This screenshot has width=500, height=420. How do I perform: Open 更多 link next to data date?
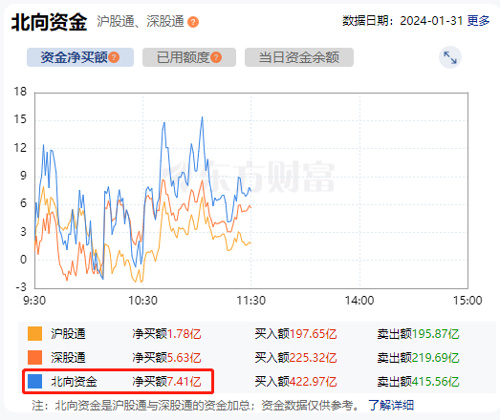coord(478,21)
